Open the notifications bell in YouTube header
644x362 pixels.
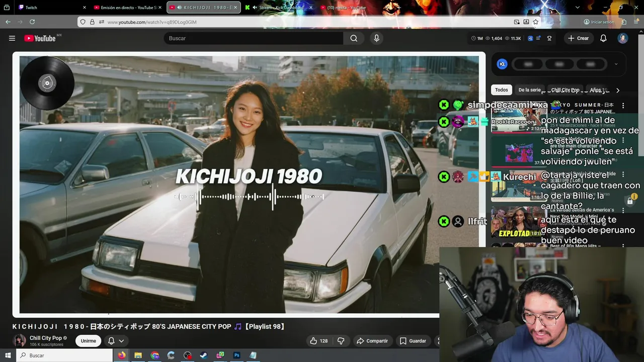[x=603, y=38]
